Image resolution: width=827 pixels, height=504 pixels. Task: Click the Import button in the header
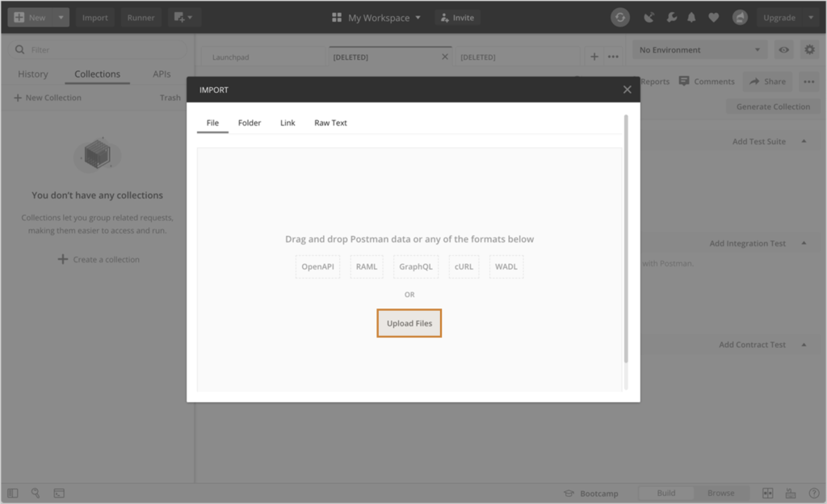click(95, 18)
